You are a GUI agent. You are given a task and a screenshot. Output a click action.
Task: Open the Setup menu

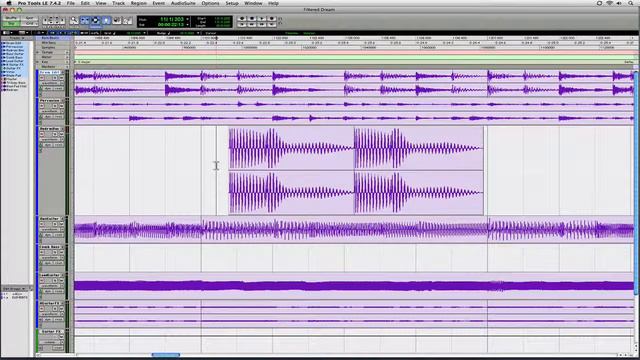coord(232,3)
